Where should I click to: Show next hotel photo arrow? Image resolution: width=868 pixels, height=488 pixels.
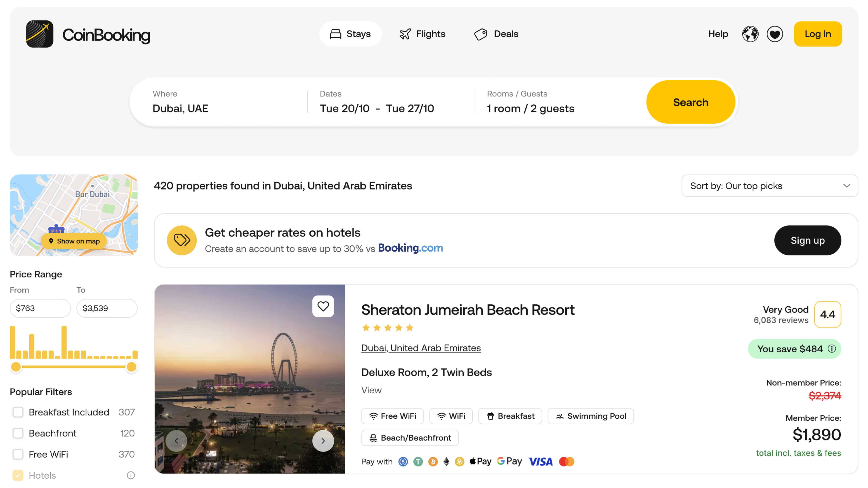323,441
